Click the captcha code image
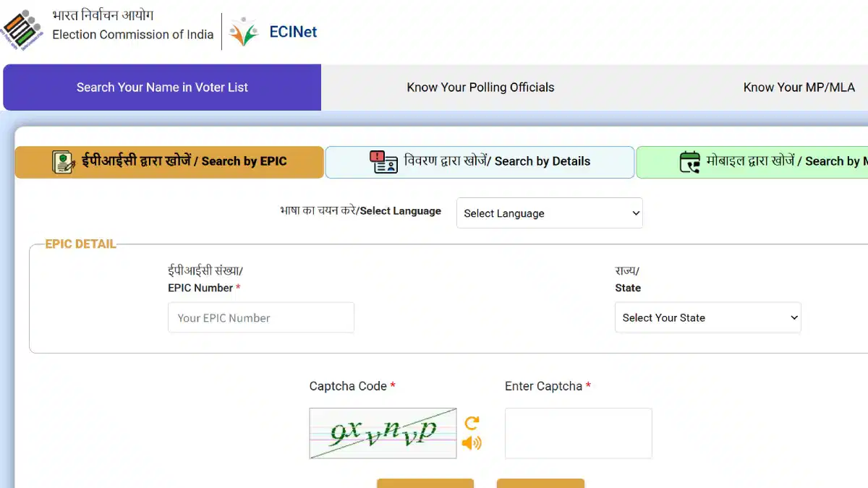The image size is (868, 488). [x=383, y=433]
